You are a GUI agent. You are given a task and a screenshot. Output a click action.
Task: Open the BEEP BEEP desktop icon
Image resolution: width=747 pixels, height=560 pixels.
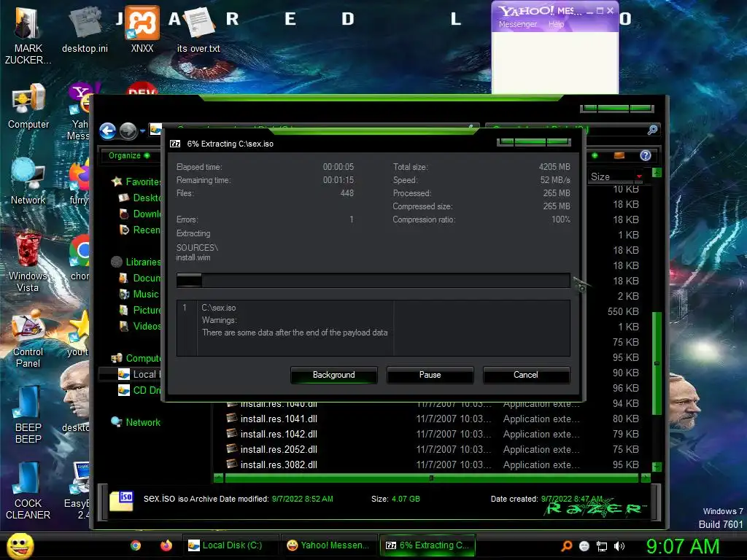(x=28, y=414)
